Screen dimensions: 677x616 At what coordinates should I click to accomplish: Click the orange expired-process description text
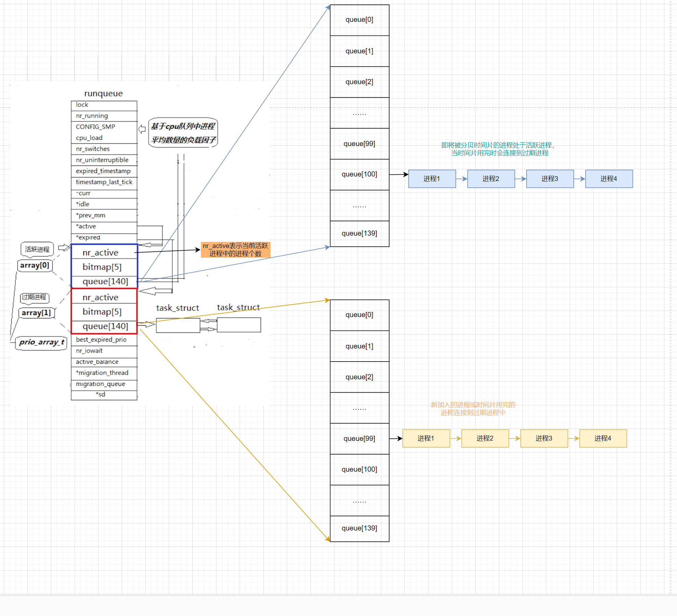(473, 409)
